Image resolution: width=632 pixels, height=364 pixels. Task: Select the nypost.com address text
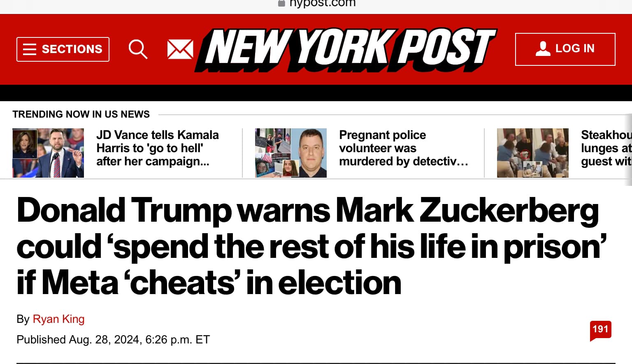tap(323, 3)
